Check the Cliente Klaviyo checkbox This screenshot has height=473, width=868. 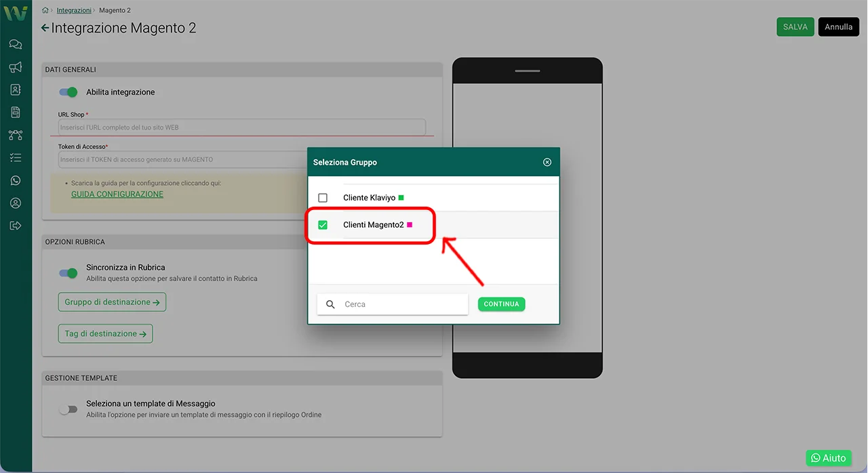(x=323, y=198)
